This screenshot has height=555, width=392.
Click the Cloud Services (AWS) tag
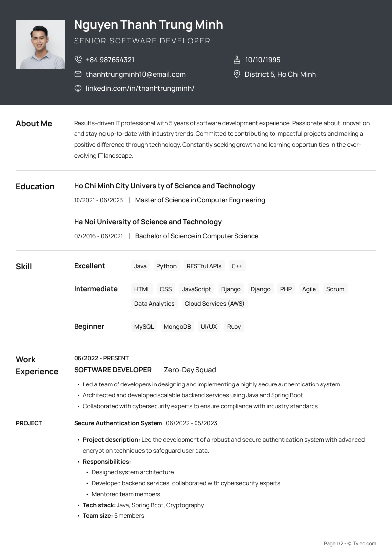(214, 304)
